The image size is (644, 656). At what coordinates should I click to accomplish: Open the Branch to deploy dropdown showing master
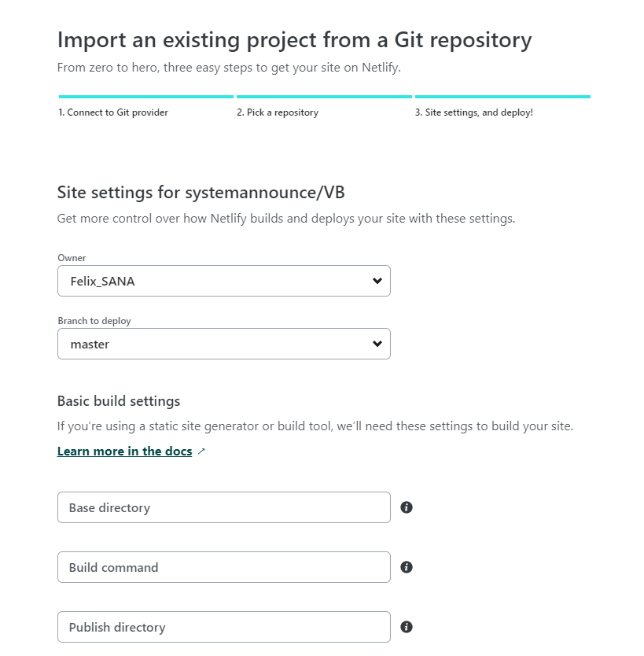(x=224, y=344)
